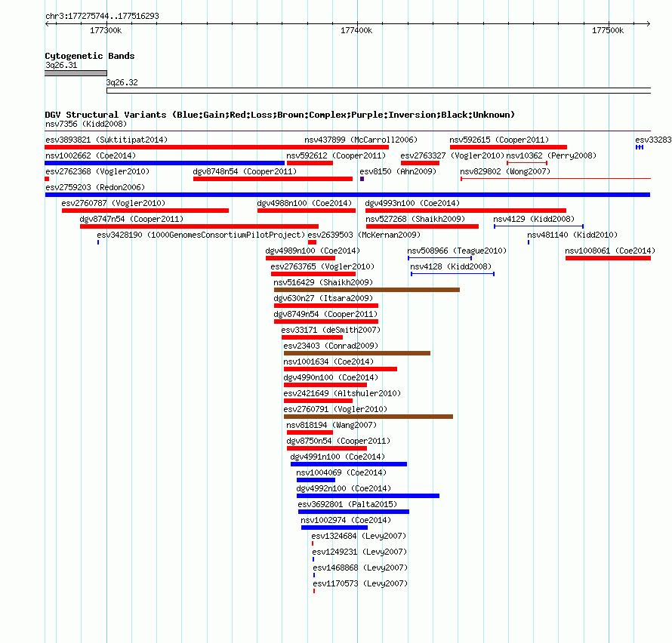
Task: Open esv2639503 (McKernan2009) variant label
Action: (364, 235)
